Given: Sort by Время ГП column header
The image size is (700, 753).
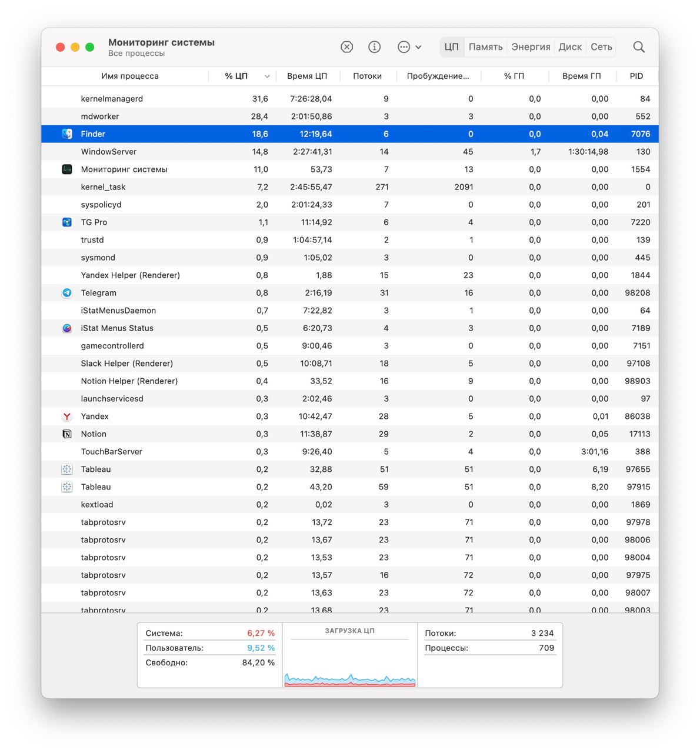Looking at the screenshot, I should coord(582,76).
